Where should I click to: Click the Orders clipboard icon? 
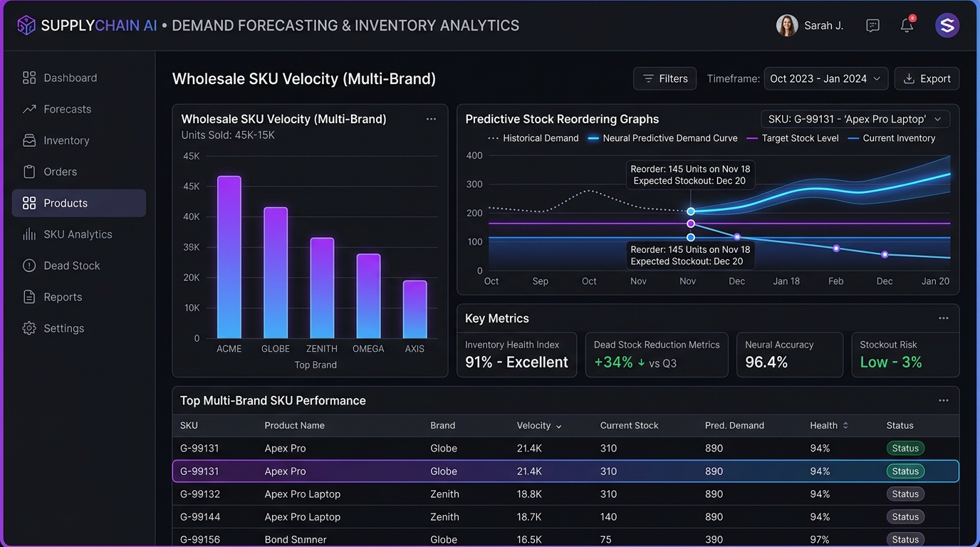[x=29, y=172]
